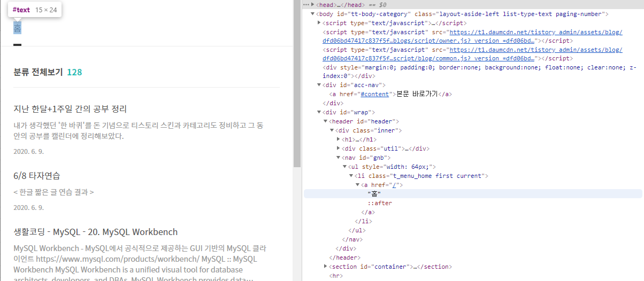Expand the first script text/javascript node
This screenshot has height=281, width=644.
pos(319,23)
